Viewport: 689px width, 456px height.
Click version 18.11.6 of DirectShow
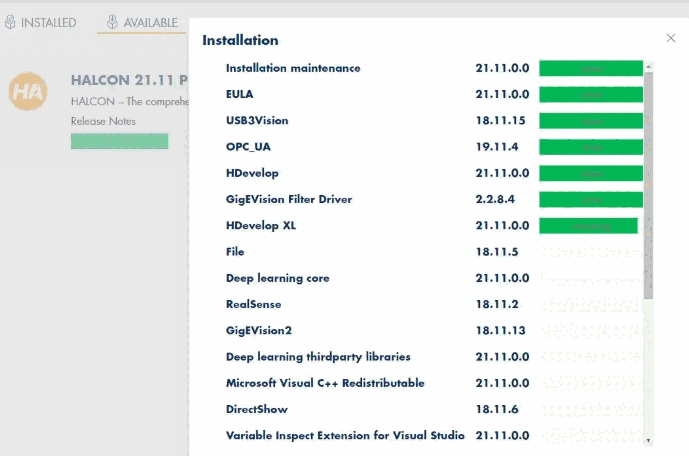coord(497,409)
